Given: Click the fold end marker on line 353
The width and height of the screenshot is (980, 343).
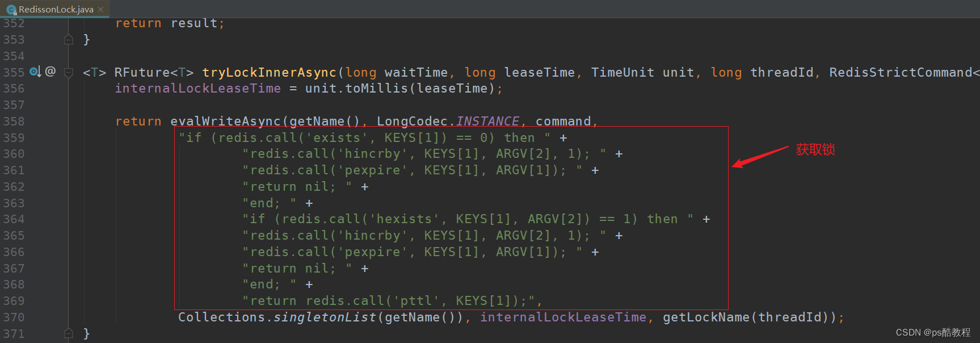Looking at the screenshot, I should (69, 40).
